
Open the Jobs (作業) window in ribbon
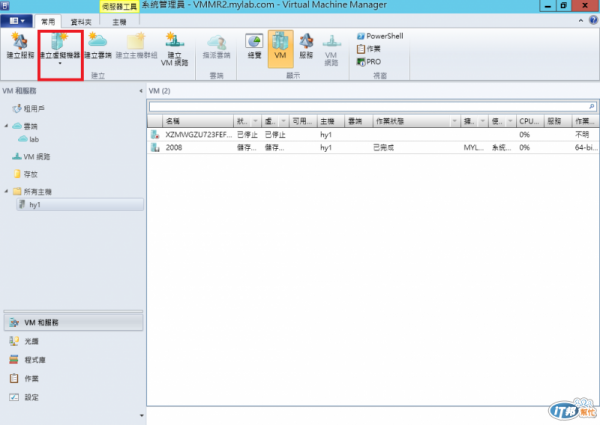click(x=368, y=49)
